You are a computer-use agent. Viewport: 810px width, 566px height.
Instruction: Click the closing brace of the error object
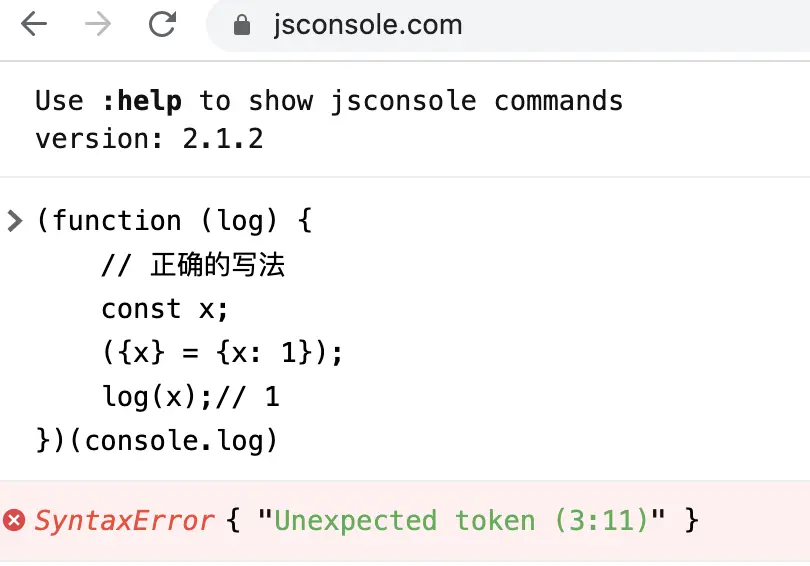point(692,520)
